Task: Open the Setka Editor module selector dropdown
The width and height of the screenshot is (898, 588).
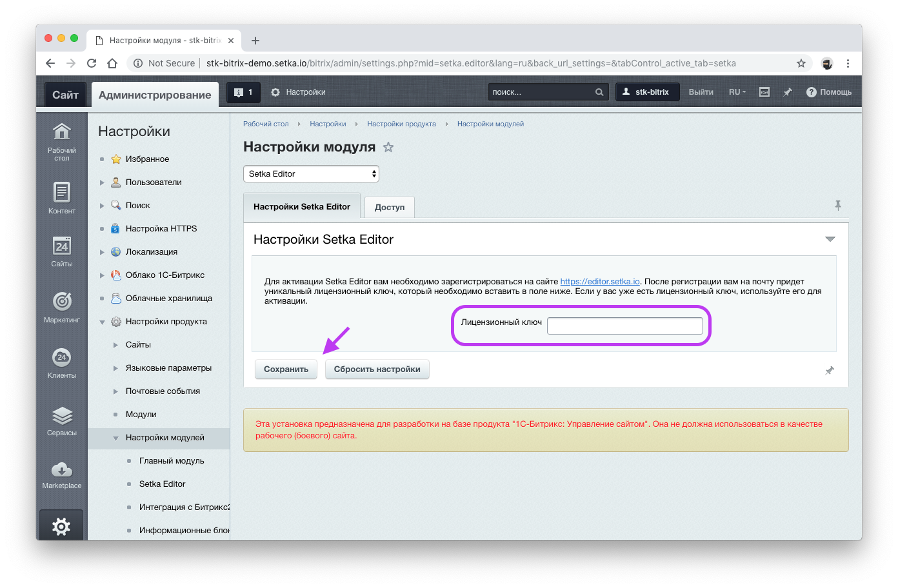Action: pos(311,173)
